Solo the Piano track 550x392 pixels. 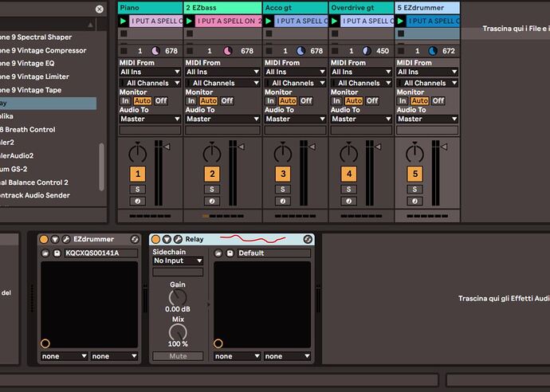point(137,190)
